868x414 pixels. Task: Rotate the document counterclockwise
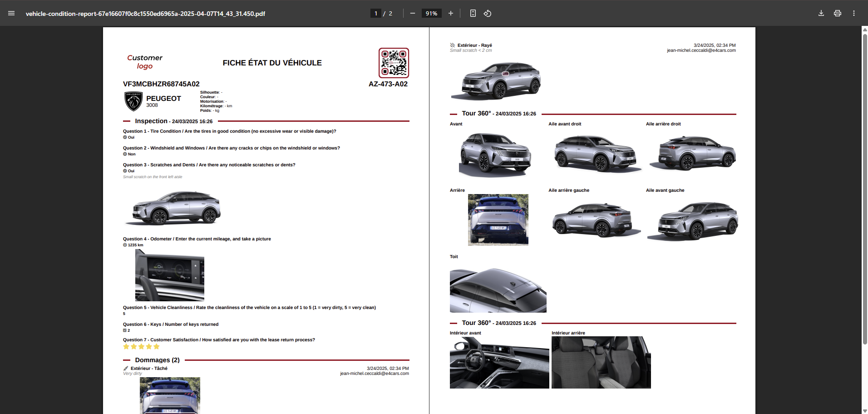coord(488,14)
